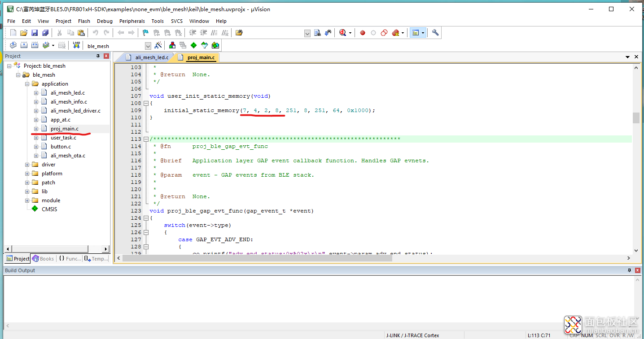Toggle autohide pin on Build Output panel
The height and width of the screenshot is (339, 644).
point(630,270)
